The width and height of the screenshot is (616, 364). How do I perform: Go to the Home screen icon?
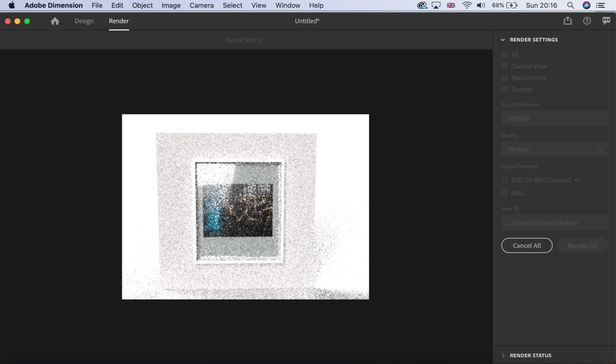[55, 21]
